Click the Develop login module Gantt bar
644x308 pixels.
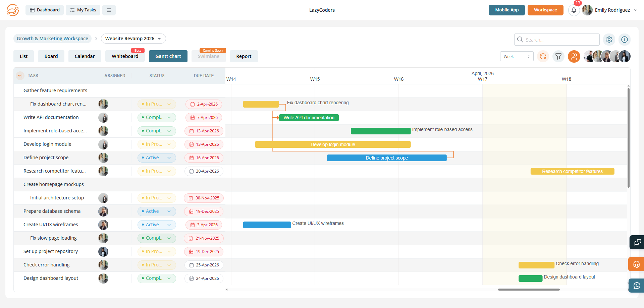pos(332,144)
